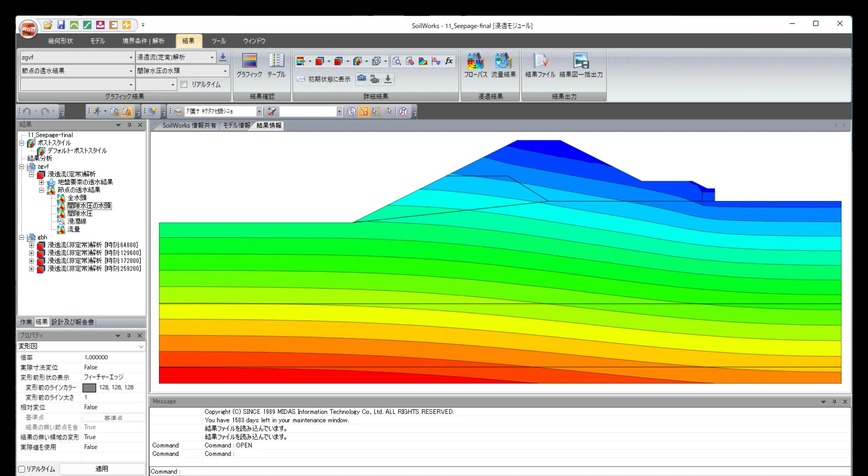Expand 浸透流(非定常)解析 [時刻:64800] node
Image resolution: width=868 pixels, height=476 pixels.
31,245
